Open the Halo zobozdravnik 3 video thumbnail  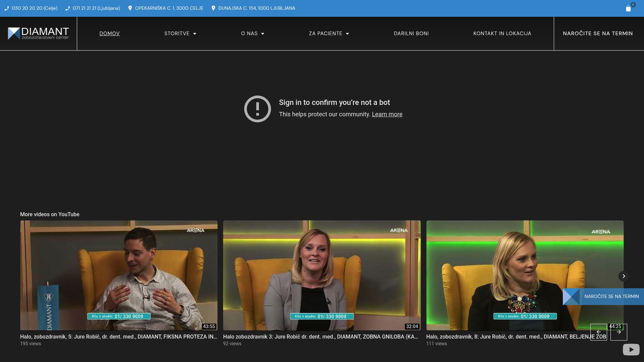click(x=321, y=275)
